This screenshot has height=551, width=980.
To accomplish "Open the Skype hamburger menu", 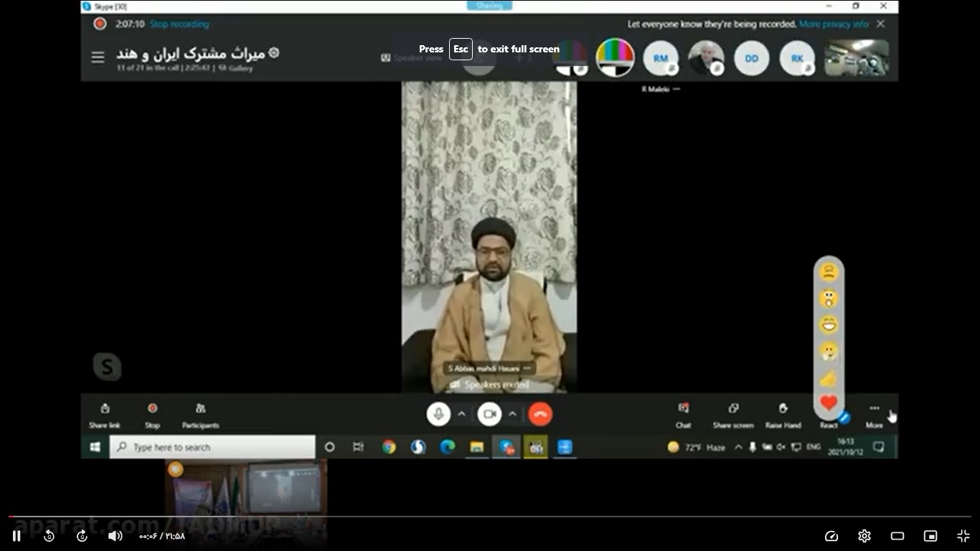I will click(x=98, y=57).
